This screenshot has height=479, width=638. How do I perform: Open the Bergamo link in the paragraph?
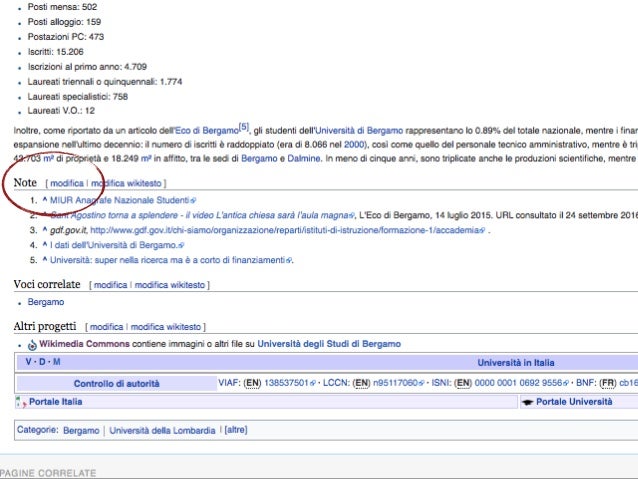pos(260,158)
